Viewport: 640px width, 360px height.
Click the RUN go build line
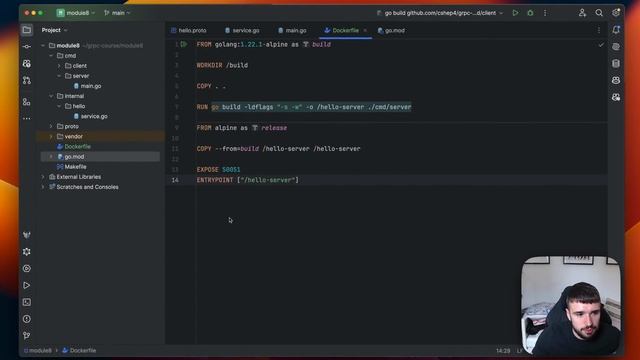pos(304,107)
